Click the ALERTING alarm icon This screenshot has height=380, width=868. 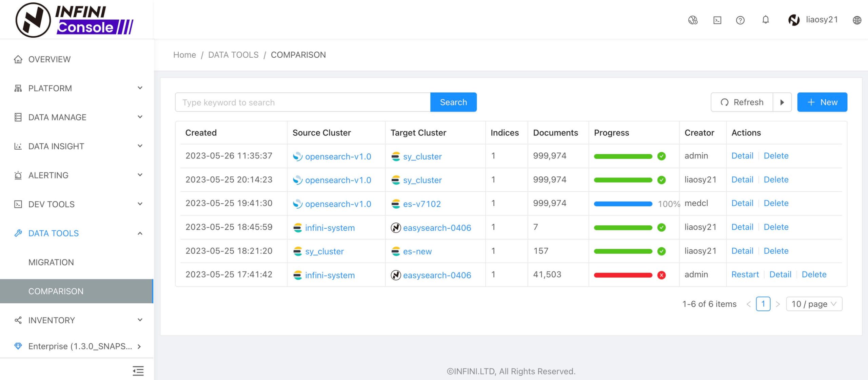[x=18, y=175]
